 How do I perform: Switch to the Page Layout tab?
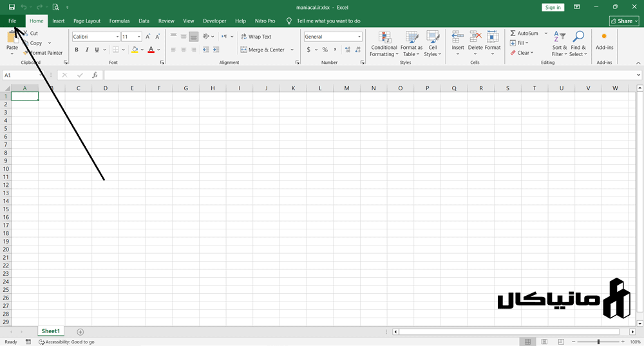[87, 21]
